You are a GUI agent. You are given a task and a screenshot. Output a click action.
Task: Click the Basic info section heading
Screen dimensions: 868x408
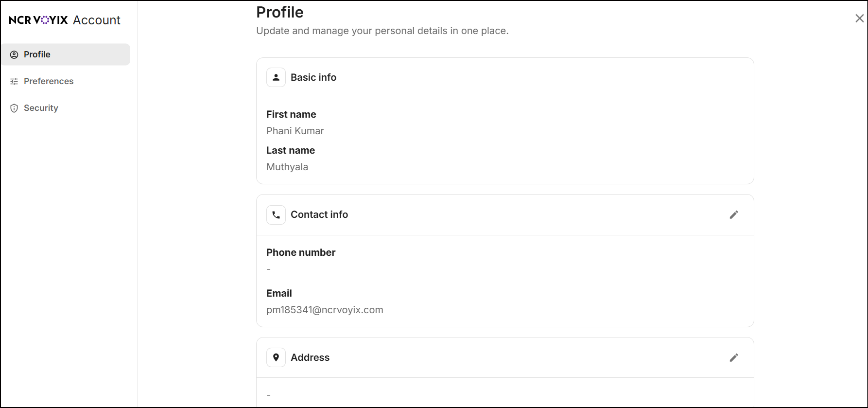click(313, 77)
